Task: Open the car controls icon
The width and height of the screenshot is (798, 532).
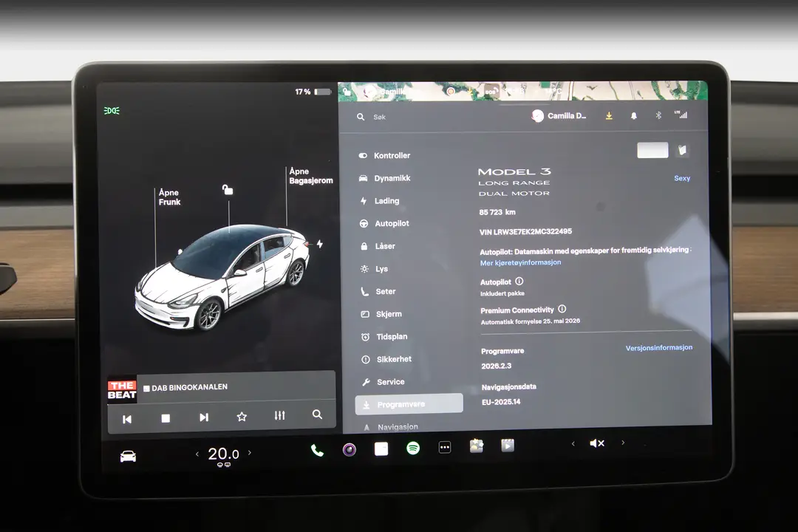Action: [128, 456]
